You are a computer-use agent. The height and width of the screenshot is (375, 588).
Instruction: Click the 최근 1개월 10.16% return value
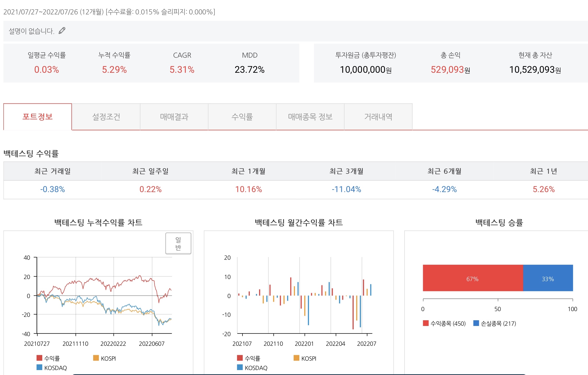coord(248,189)
